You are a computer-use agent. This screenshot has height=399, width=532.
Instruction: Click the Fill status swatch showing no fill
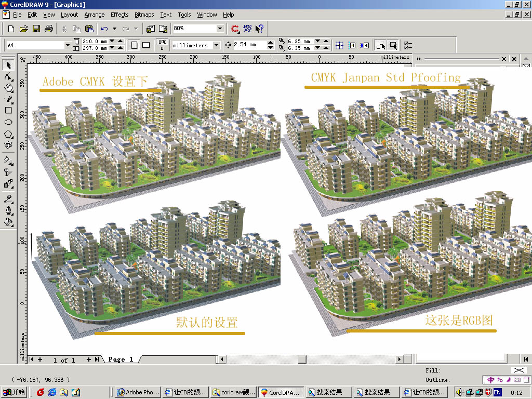519,370
